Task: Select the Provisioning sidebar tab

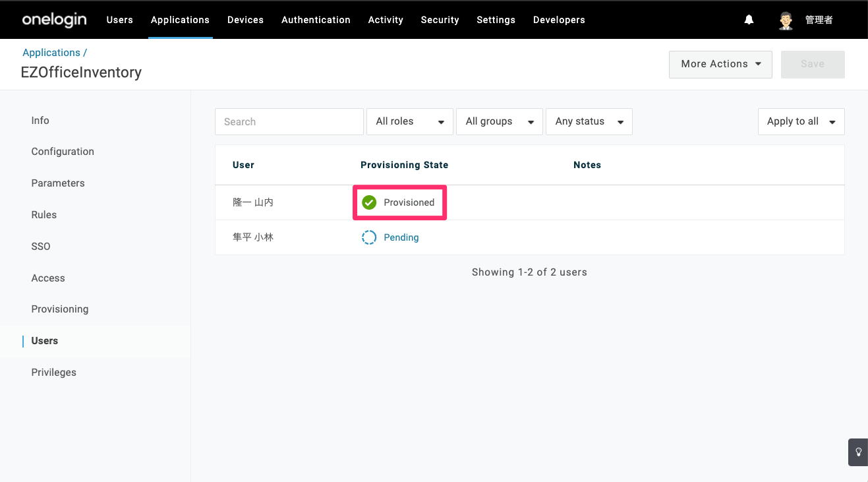Action: point(60,309)
